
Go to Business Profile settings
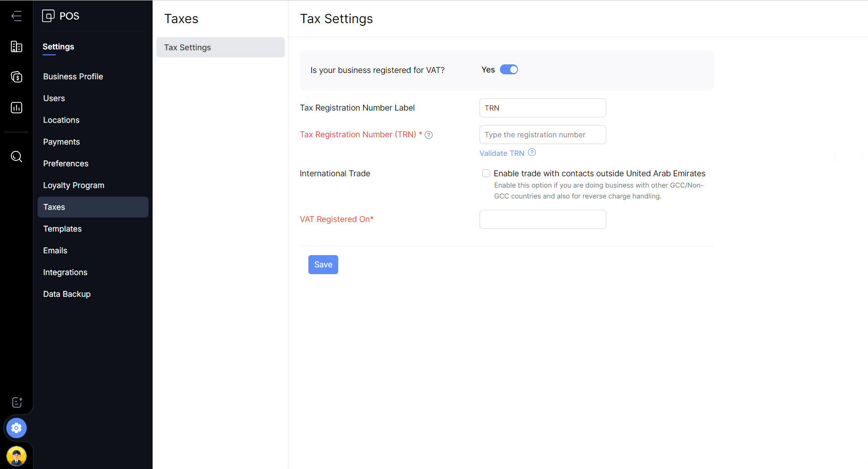[x=73, y=77]
